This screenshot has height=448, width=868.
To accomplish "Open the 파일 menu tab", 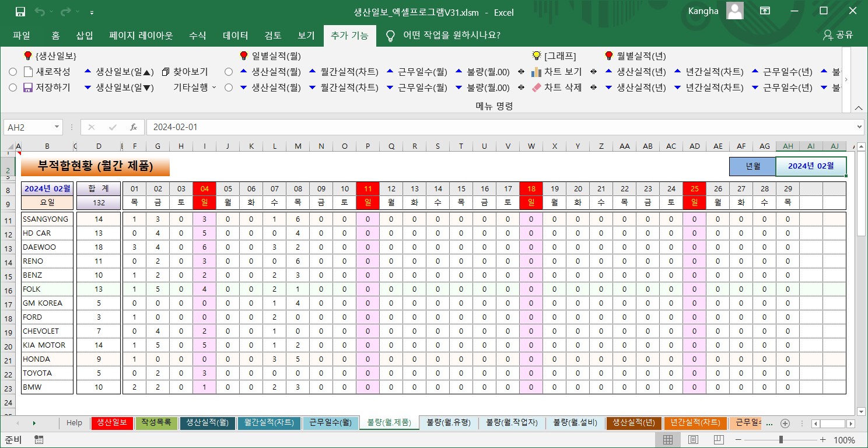I will 22,36.
